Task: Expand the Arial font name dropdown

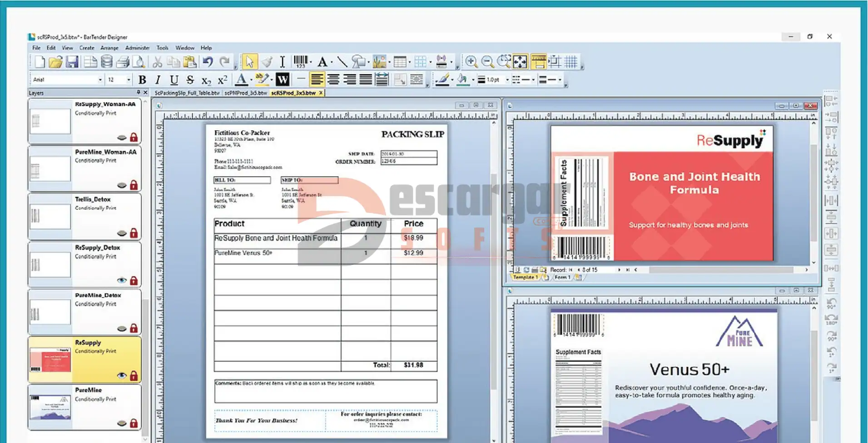Action: tap(100, 80)
